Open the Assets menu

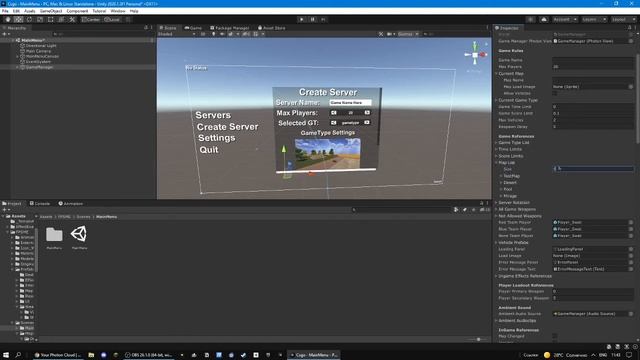coord(29,11)
